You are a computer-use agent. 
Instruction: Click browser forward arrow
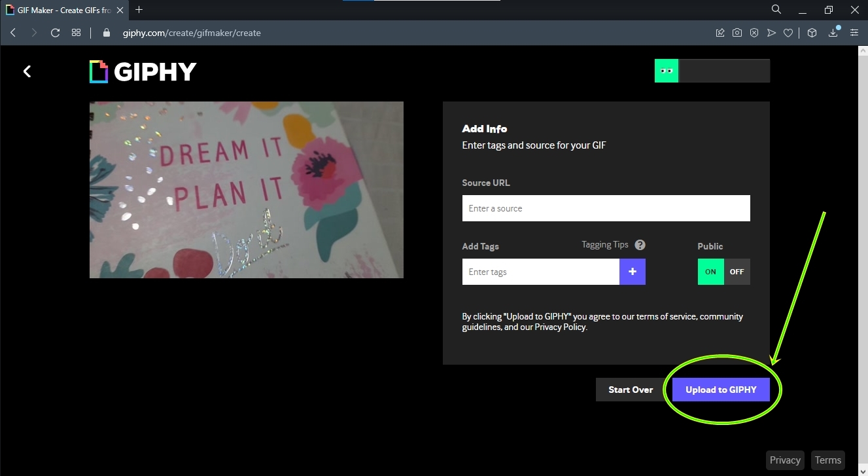(x=34, y=33)
